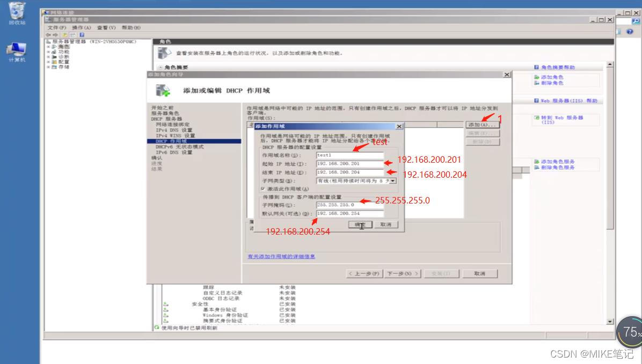642x364 pixels.
Task: Click the Up folder toolbar icon
Action: [x=65, y=35]
